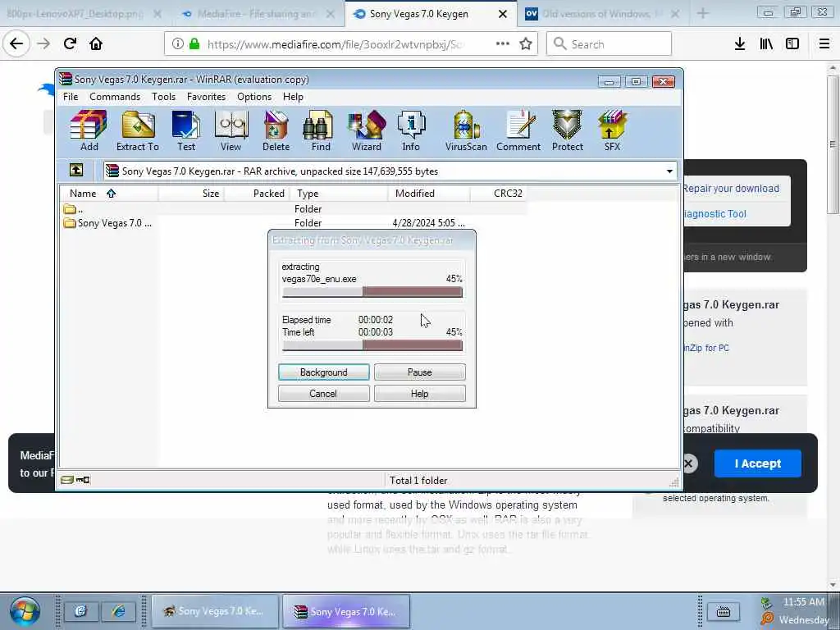Image resolution: width=840 pixels, height=630 pixels.
Task: Open on-screen keyboard icon in taskbar
Action: click(724, 610)
